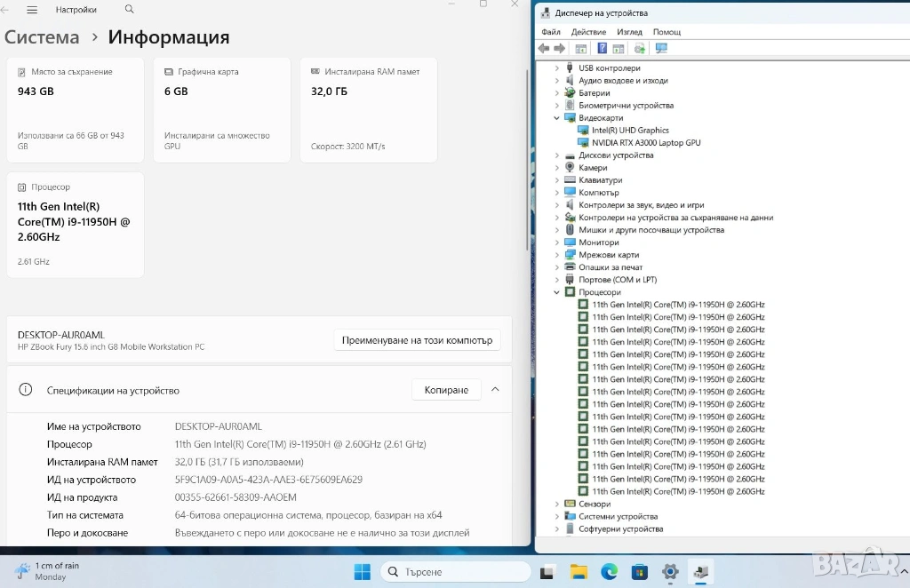Open the Изглед menu
The width and height of the screenshot is (910, 588).
click(x=629, y=32)
